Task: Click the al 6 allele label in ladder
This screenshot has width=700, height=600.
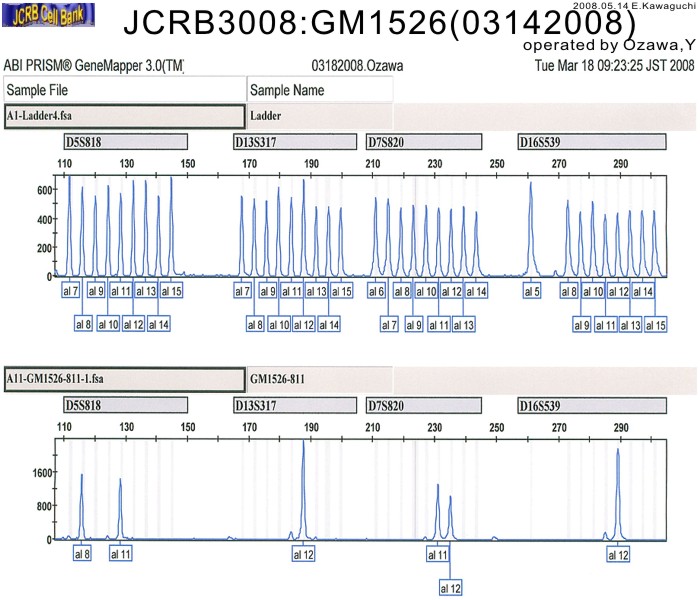Action: pos(376,291)
